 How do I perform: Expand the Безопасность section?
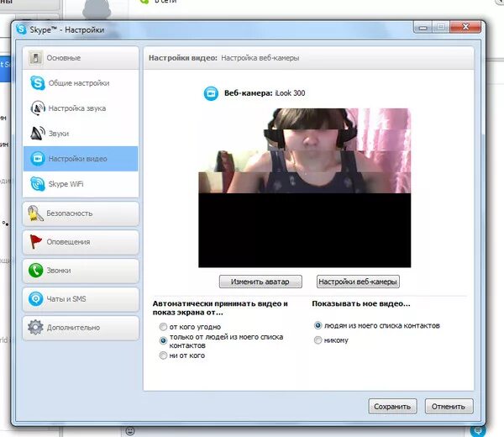81,213
